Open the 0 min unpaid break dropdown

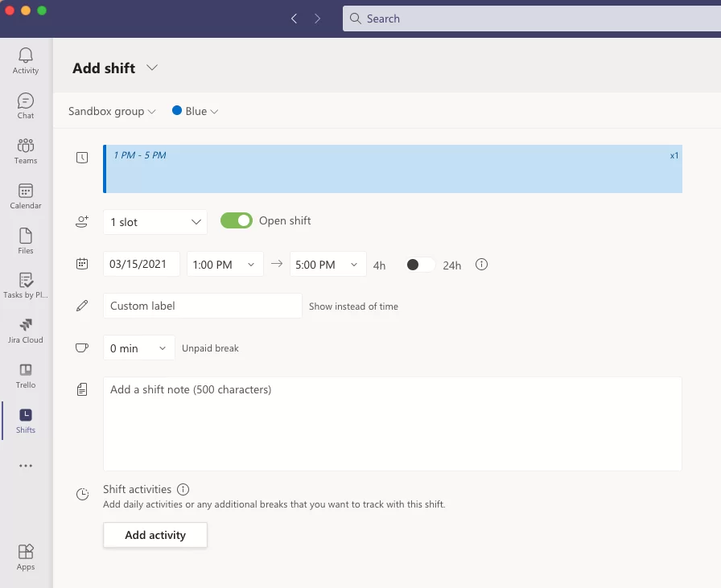137,347
